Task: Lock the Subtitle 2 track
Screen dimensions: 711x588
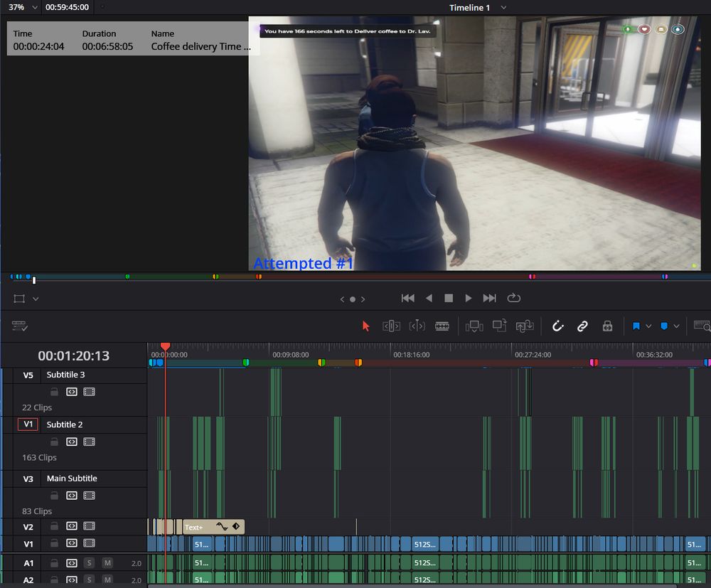Action: (x=55, y=442)
